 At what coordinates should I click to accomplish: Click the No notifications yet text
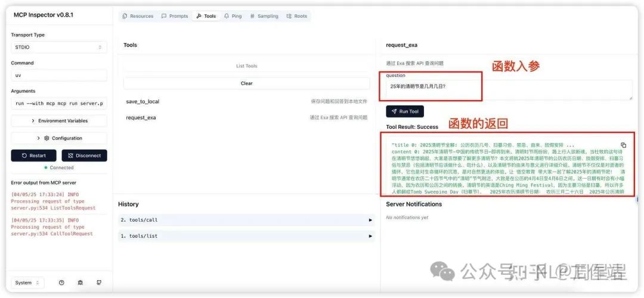(407, 218)
